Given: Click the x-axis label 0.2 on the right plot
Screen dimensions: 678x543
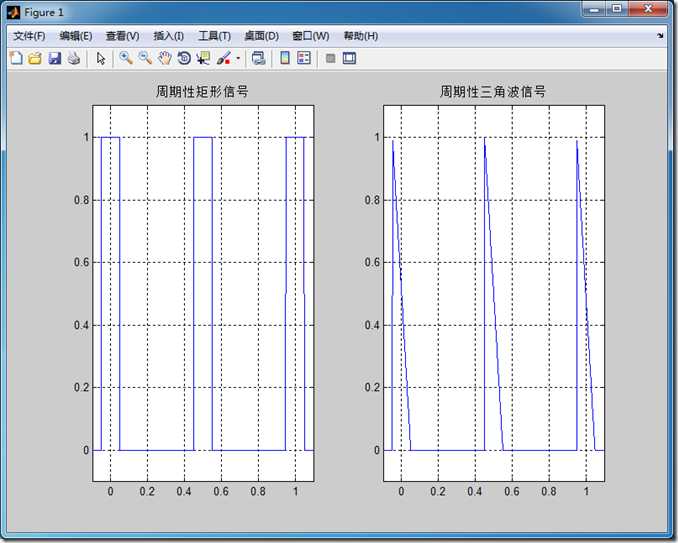Looking at the screenshot, I should point(438,492).
